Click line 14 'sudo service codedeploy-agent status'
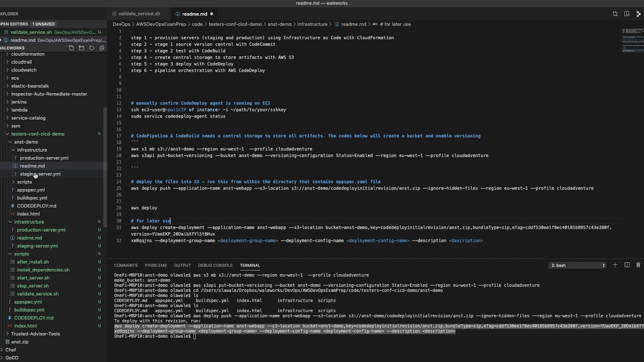 pyautogui.click(x=178, y=116)
